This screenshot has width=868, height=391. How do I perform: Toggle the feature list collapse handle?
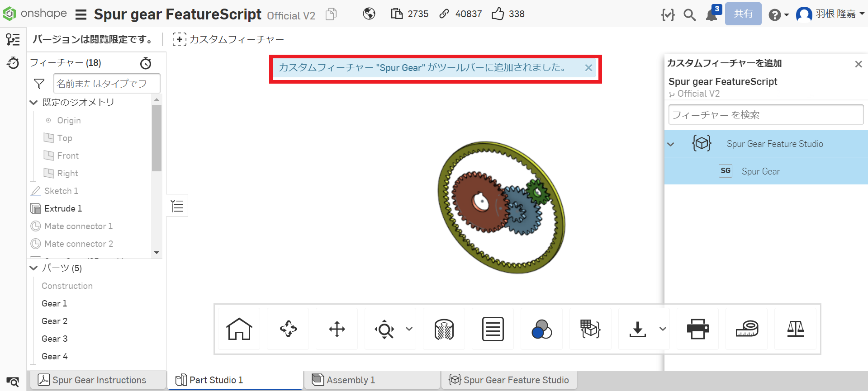[x=177, y=206]
